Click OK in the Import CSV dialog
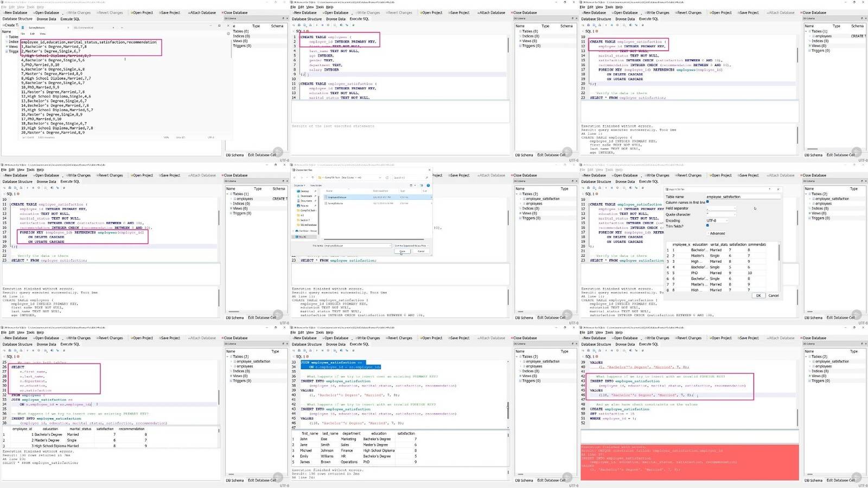 tap(758, 295)
